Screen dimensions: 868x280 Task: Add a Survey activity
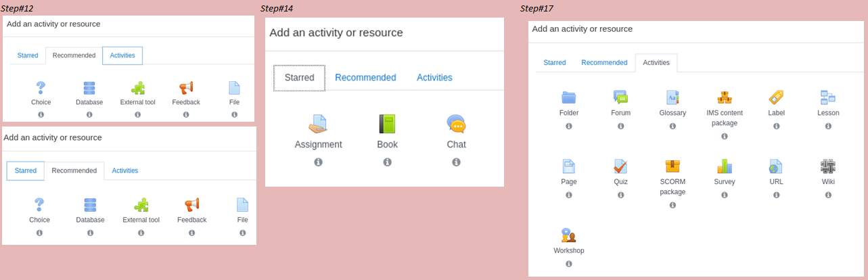[724, 166]
